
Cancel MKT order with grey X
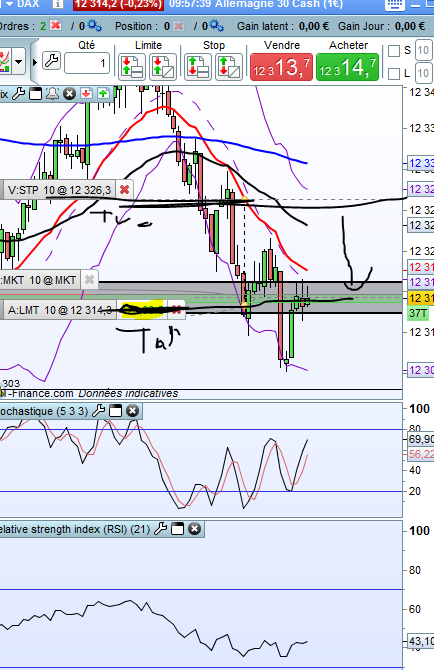(x=89, y=280)
